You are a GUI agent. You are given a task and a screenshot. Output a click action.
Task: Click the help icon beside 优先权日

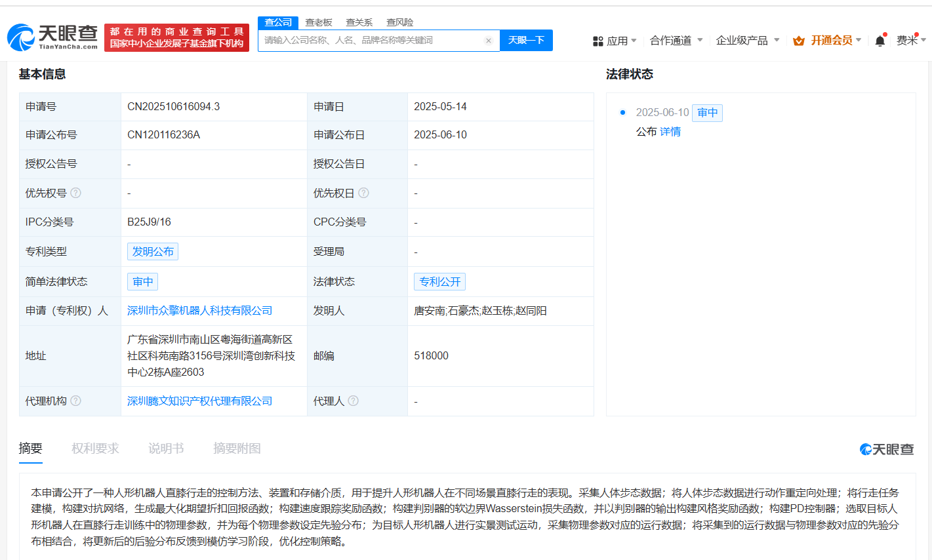pyautogui.click(x=363, y=193)
